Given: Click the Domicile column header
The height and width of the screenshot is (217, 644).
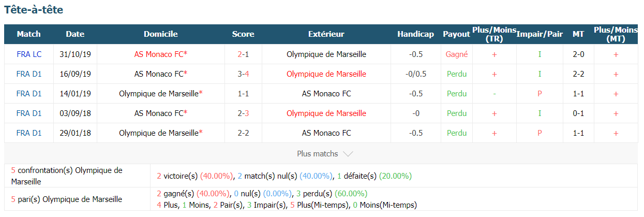Looking at the screenshot, I should [160, 34].
